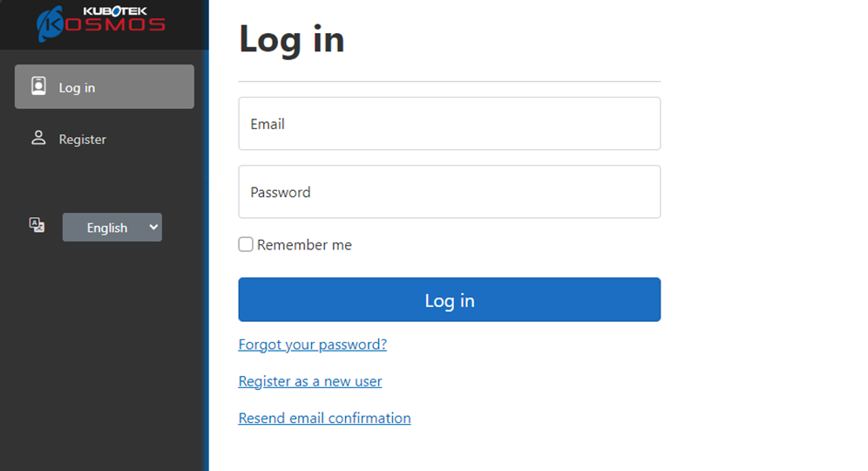Click the Resend email confirmation link

click(x=324, y=418)
